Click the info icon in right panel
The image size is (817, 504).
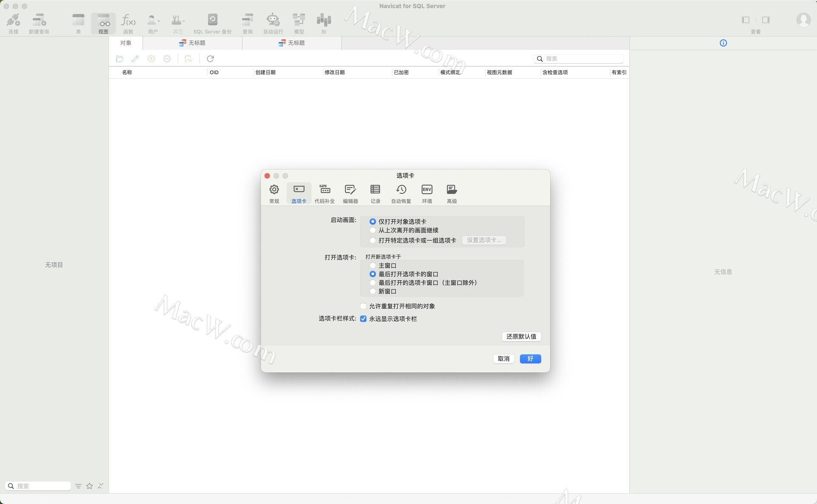pyautogui.click(x=723, y=43)
